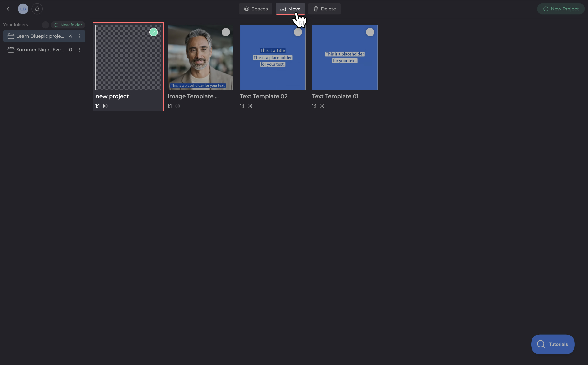The height and width of the screenshot is (365, 588).
Task: Open options menu for Learn Bluepic folder
Action: click(x=79, y=36)
